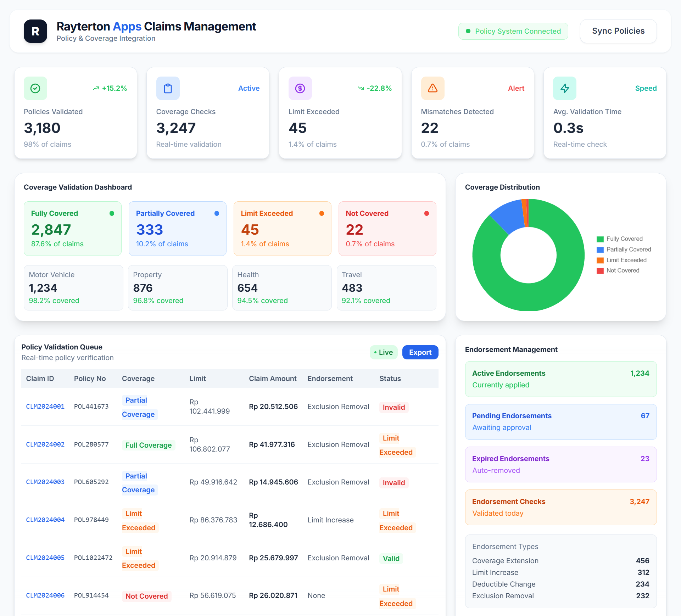Click the -22.8% downward trend indicator

point(375,88)
